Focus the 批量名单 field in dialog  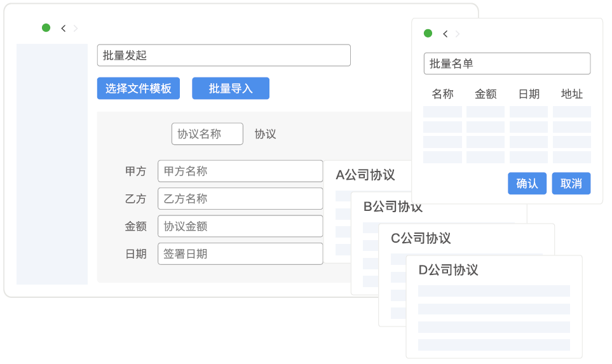click(507, 64)
